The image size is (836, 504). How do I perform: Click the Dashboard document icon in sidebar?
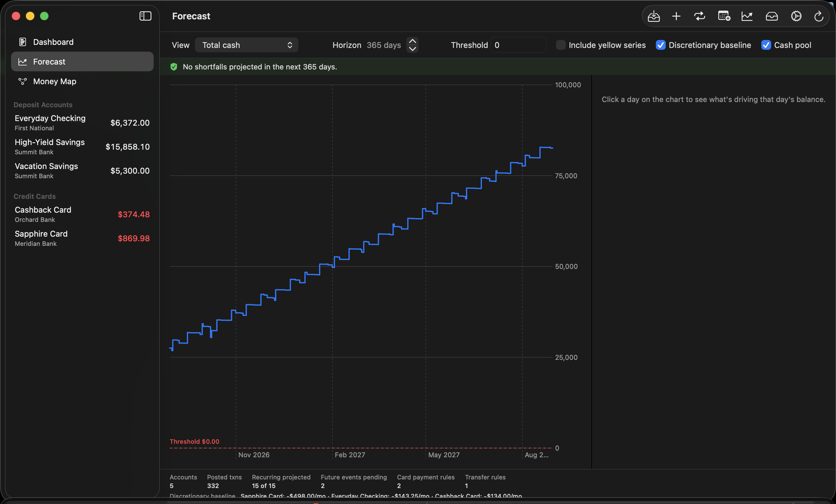[x=22, y=42]
